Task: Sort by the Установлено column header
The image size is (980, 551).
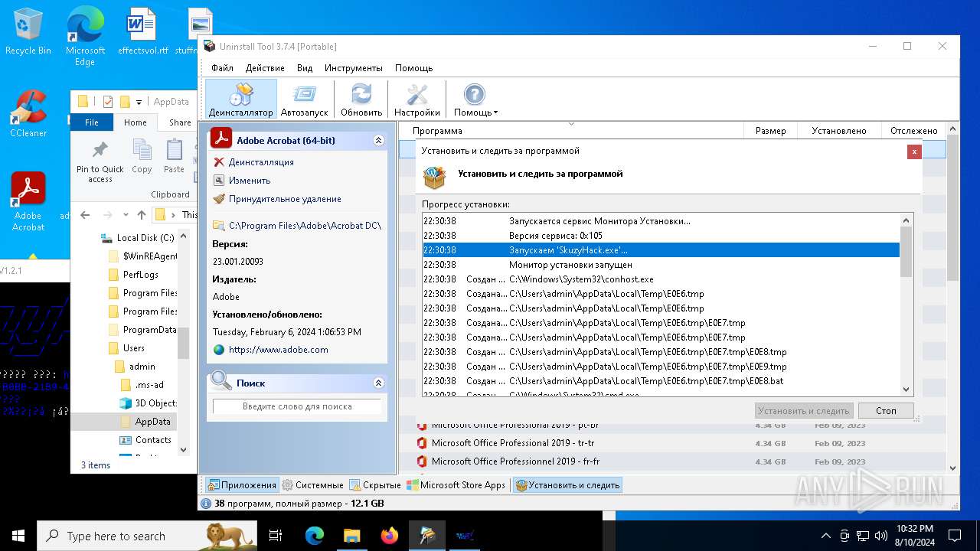Action: [x=839, y=131]
